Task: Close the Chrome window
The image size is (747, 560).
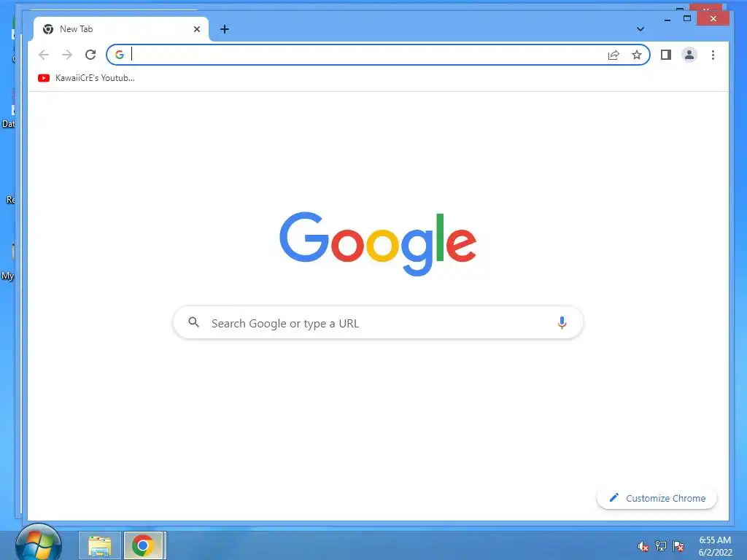Action: click(713, 18)
